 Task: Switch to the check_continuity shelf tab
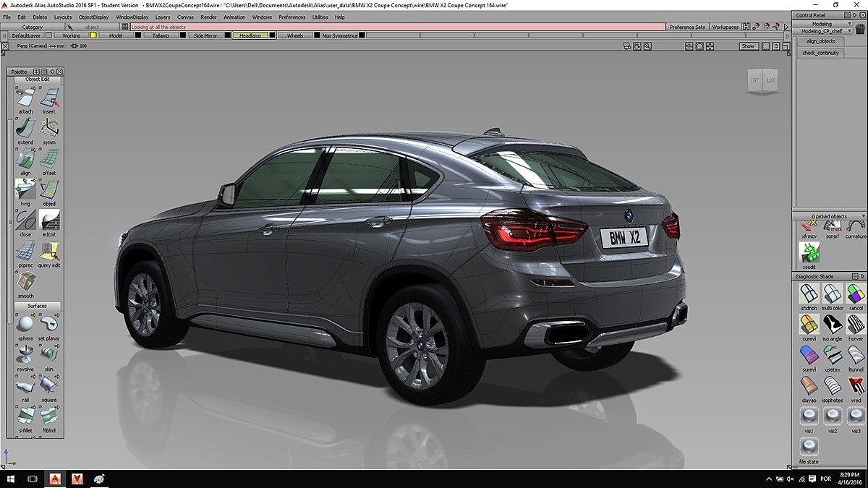click(x=820, y=53)
